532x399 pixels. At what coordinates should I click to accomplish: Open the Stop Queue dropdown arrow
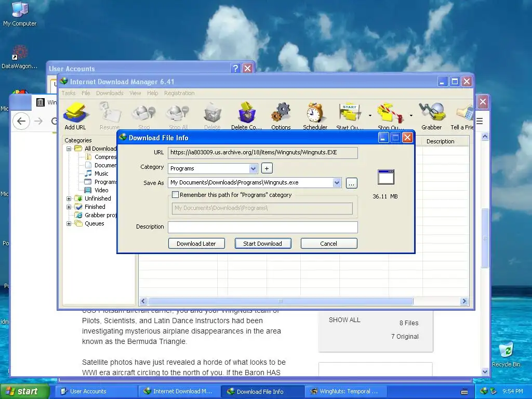(x=411, y=116)
